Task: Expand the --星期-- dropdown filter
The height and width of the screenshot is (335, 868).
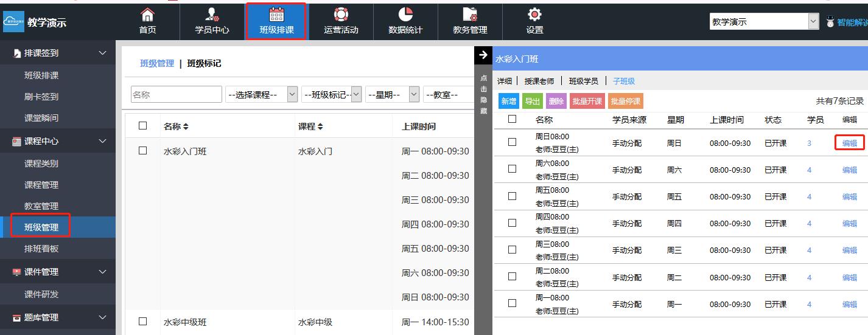Action: click(x=393, y=94)
